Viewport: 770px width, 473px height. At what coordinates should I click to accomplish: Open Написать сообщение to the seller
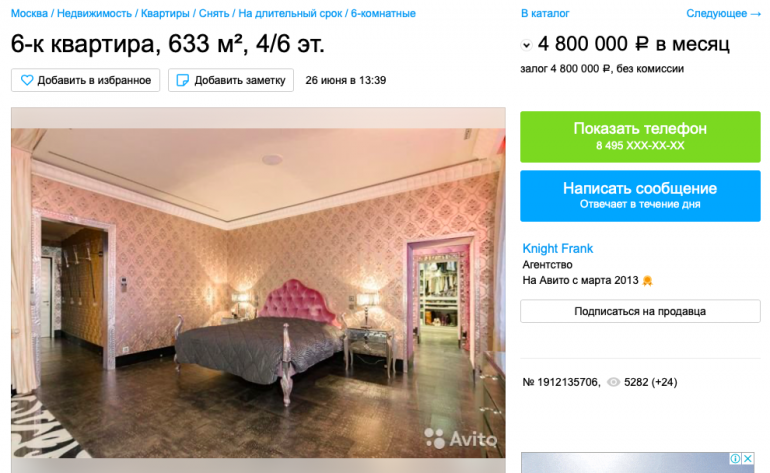pyautogui.click(x=640, y=196)
